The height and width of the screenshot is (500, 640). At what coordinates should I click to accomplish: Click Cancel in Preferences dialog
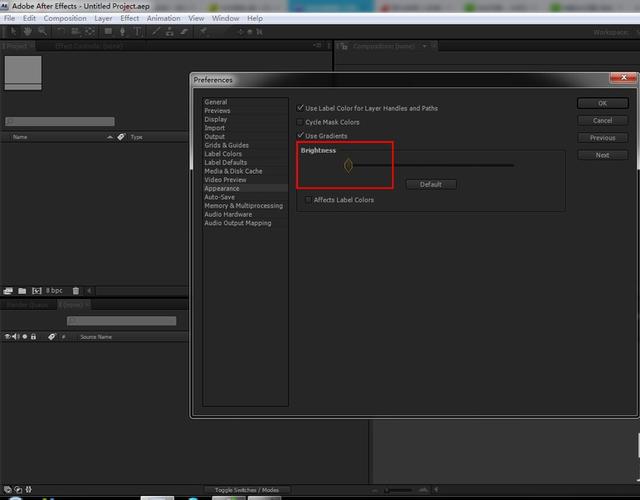tap(602, 120)
